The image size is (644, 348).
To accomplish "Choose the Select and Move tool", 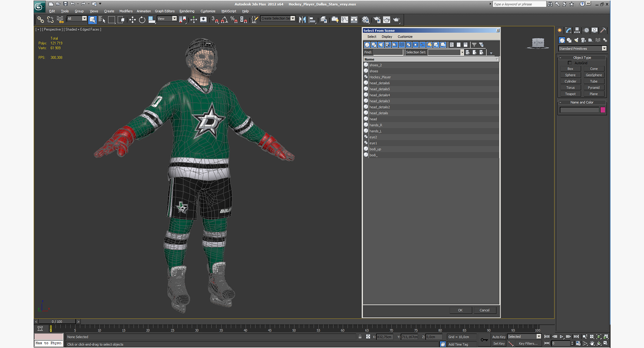I will tap(132, 20).
